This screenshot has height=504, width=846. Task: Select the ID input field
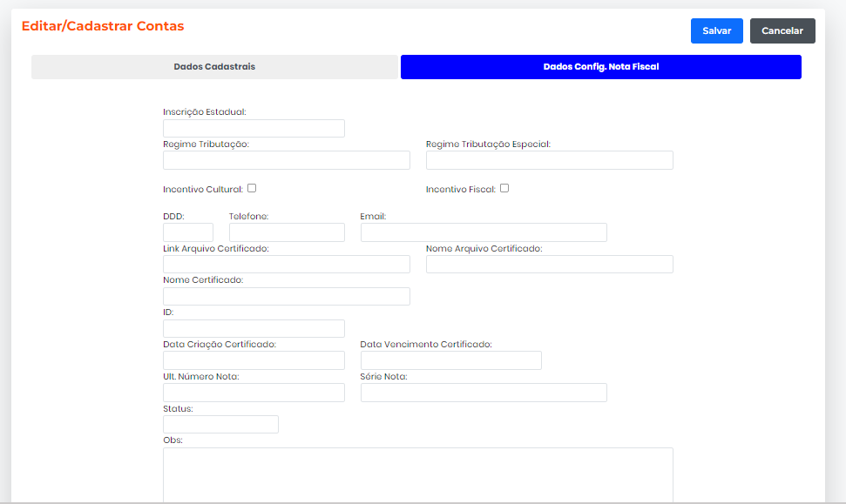click(254, 329)
